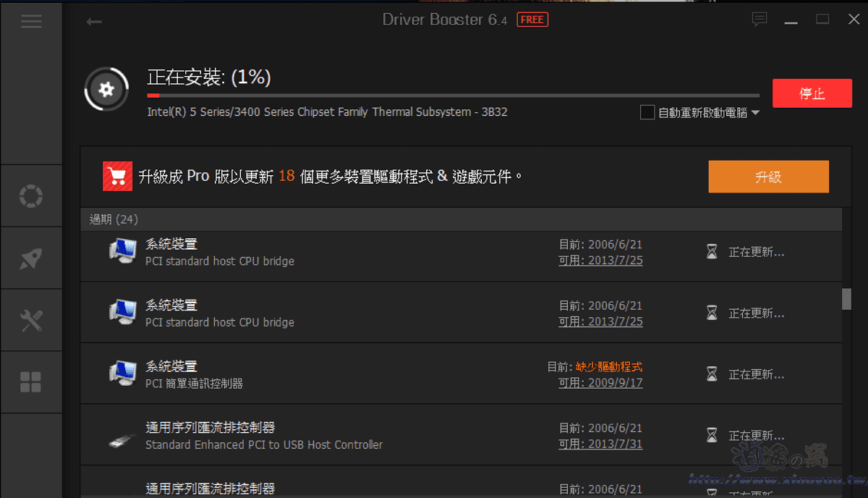The width and height of the screenshot is (868, 498).
Task: Maximize the Driver Booster window
Action: coord(822,20)
